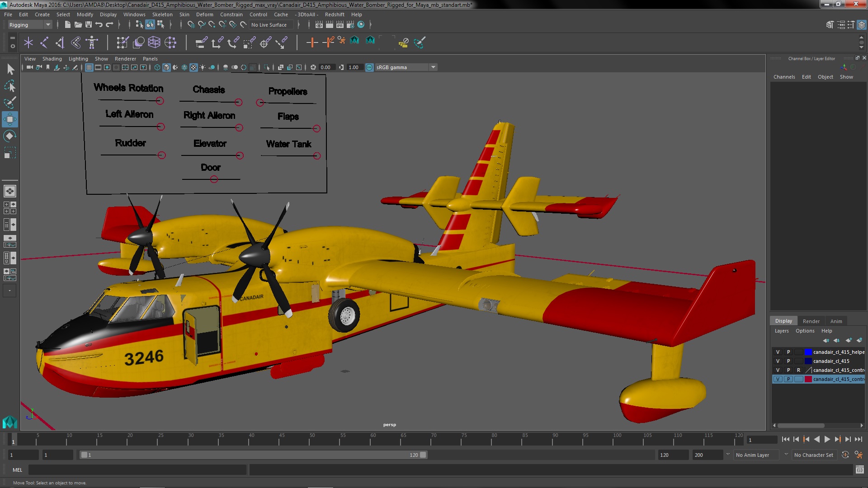The height and width of the screenshot is (488, 868).
Task: Click the Set Key shelf icon
Action: click(x=312, y=42)
